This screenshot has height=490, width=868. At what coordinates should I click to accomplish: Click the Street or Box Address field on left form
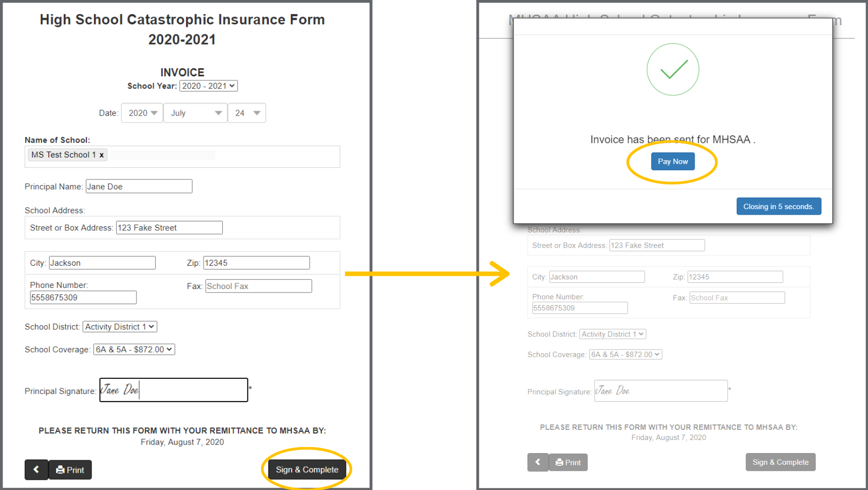point(169,228)
